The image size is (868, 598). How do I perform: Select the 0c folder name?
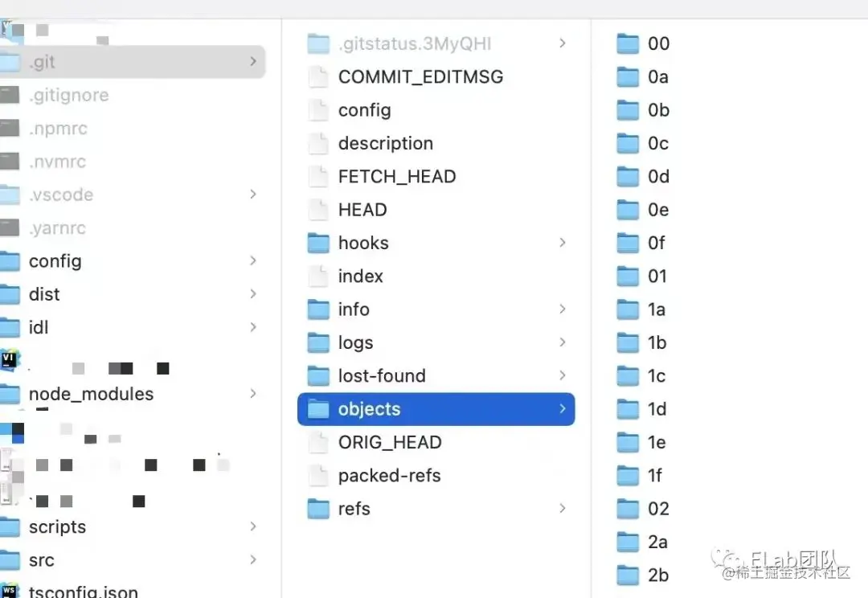(658, 143)
